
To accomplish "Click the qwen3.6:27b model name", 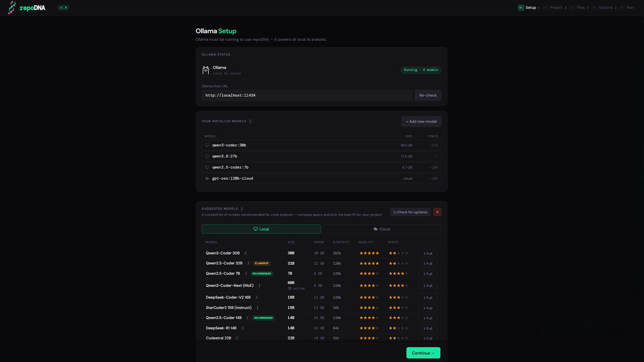I will [224, 156].
